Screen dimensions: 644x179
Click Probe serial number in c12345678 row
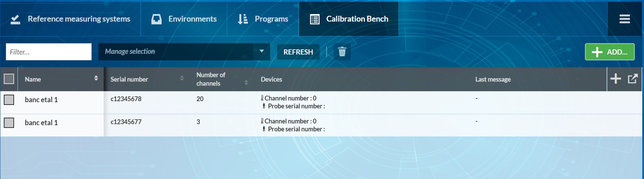(296, 106)
